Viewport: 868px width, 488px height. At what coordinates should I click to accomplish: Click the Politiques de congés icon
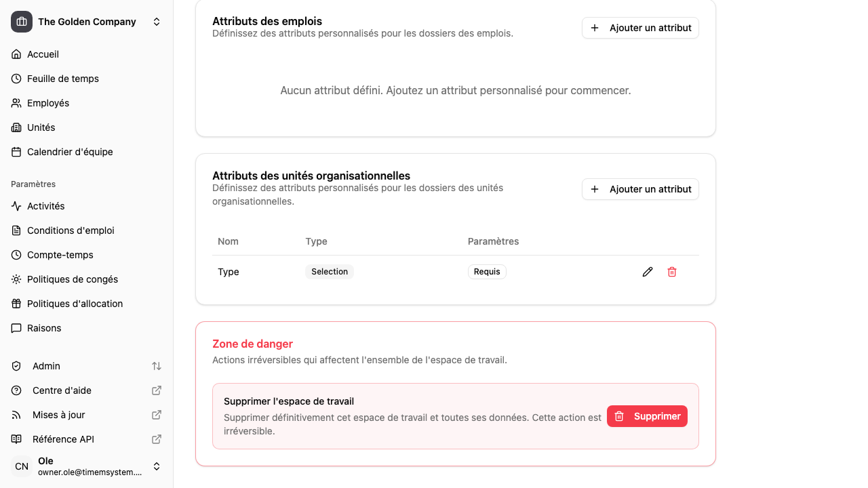pos(16,279)
